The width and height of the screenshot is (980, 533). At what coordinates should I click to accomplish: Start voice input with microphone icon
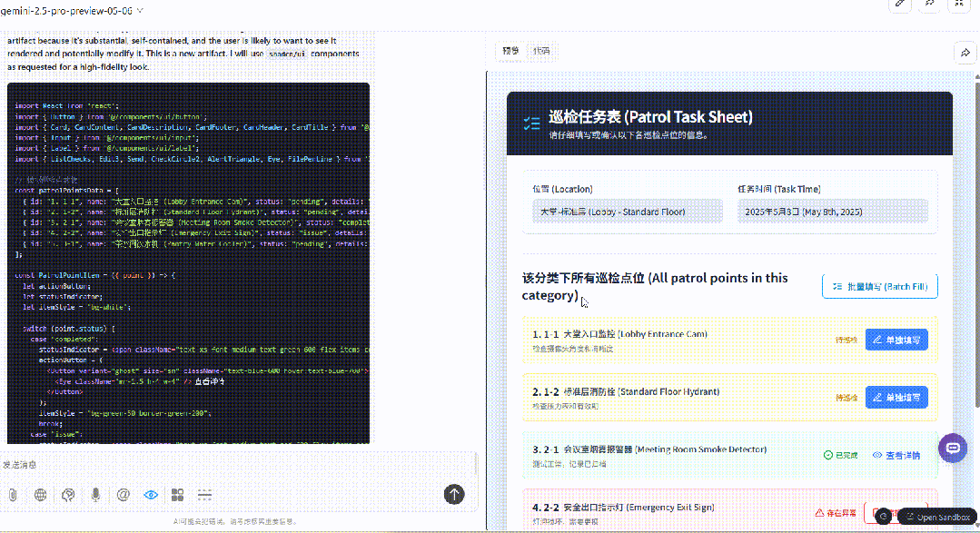[x=95, y=495]
